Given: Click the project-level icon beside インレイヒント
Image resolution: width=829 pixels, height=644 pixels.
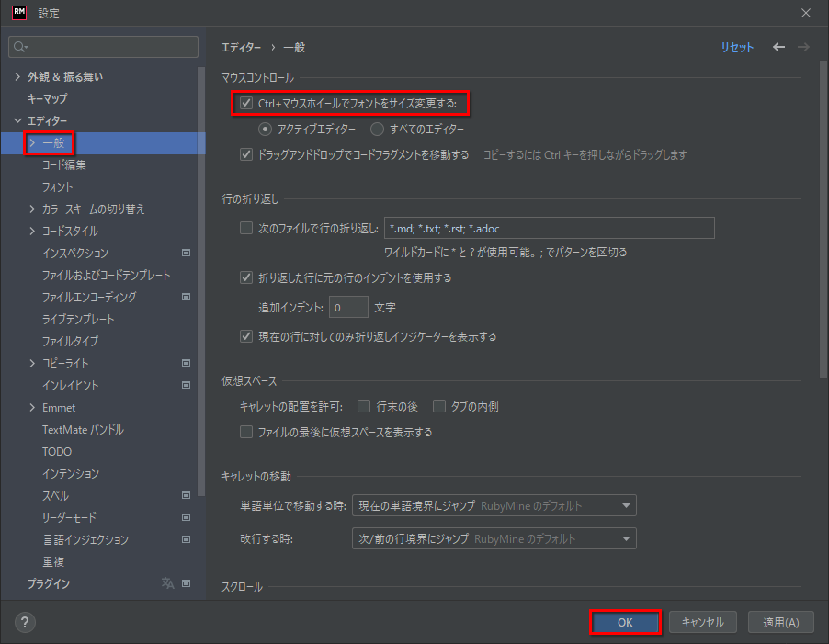Looking at the screenshot, I should point(186,385).
